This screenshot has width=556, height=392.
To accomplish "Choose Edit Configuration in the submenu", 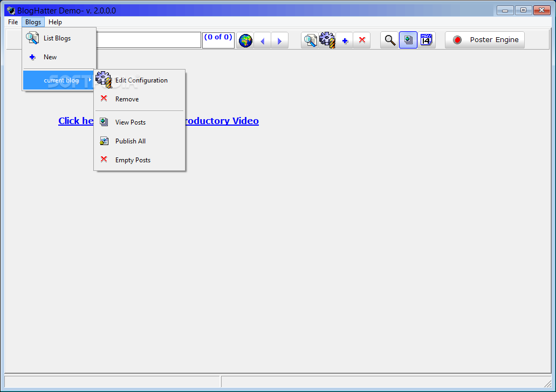I will pos(139,80).
